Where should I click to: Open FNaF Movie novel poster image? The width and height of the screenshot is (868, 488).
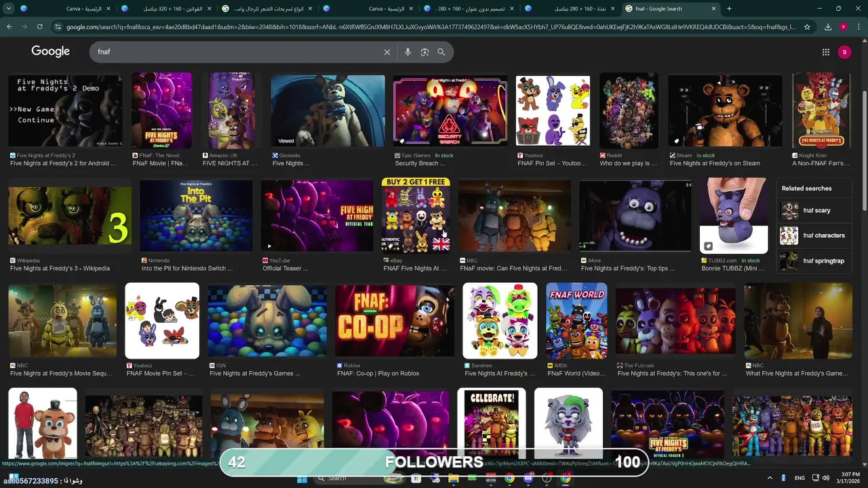click(161, 111)
